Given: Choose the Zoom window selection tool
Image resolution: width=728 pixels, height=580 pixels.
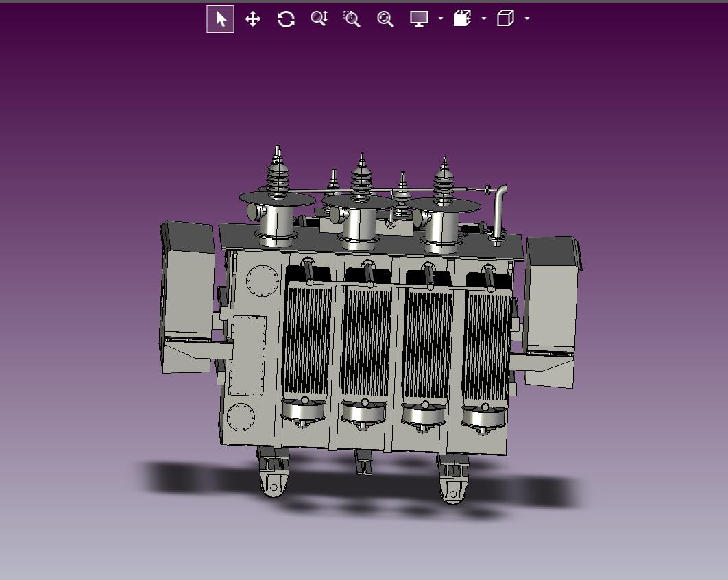Looking at the screenshot, I should (352, 19).
